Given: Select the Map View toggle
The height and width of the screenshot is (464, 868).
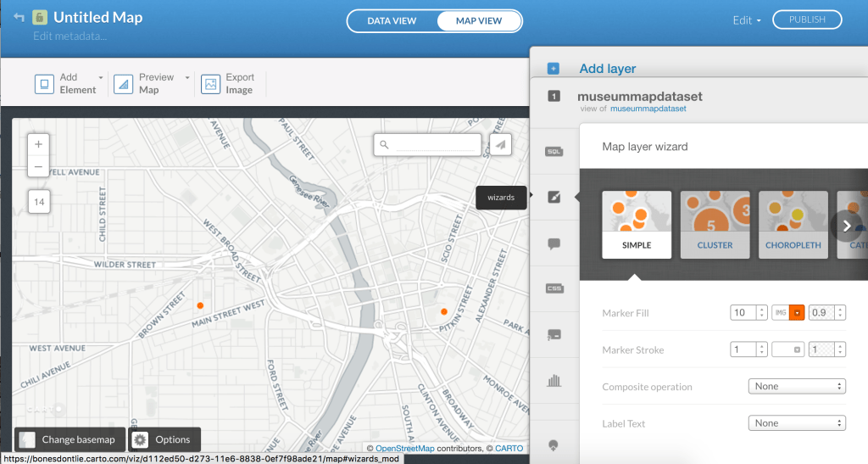Looking at the screenshot, I should tap(478, 20).
